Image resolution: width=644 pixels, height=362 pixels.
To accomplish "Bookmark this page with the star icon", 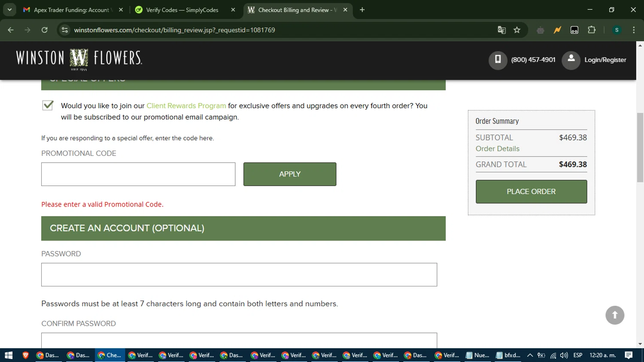I will (517, 30).
